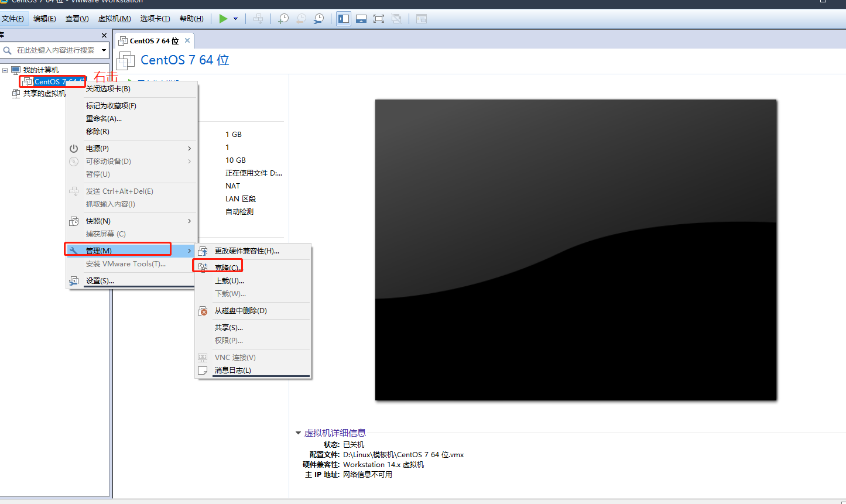This screenshot has width=846, height=504.
Task: Click the Unity mode toolbar icon
Action: [x=396, y=19]
